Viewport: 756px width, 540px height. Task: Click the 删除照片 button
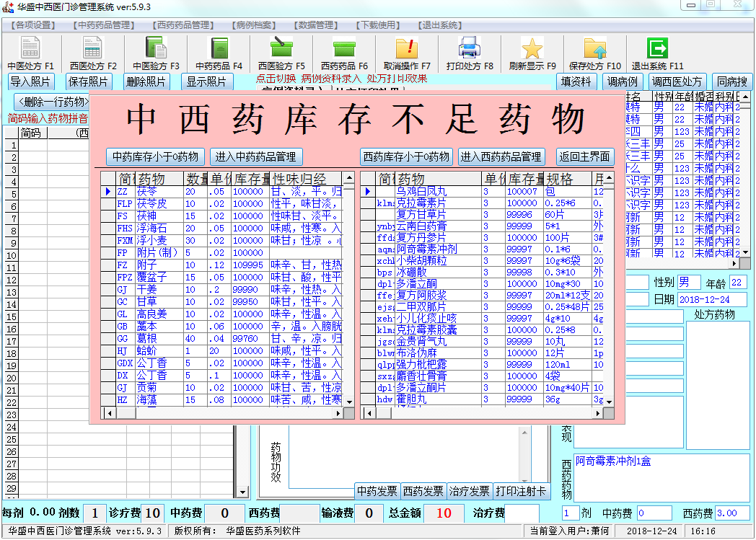click(146, 81)
